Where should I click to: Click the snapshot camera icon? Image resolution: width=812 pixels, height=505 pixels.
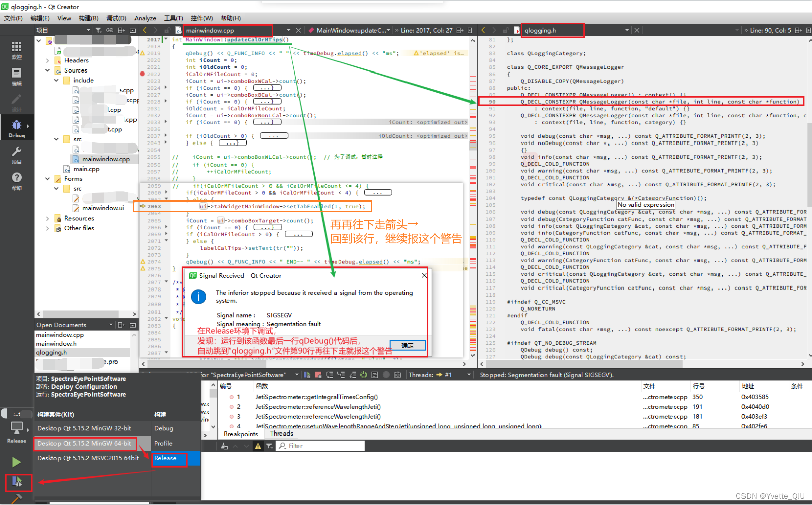click(397, 375)
